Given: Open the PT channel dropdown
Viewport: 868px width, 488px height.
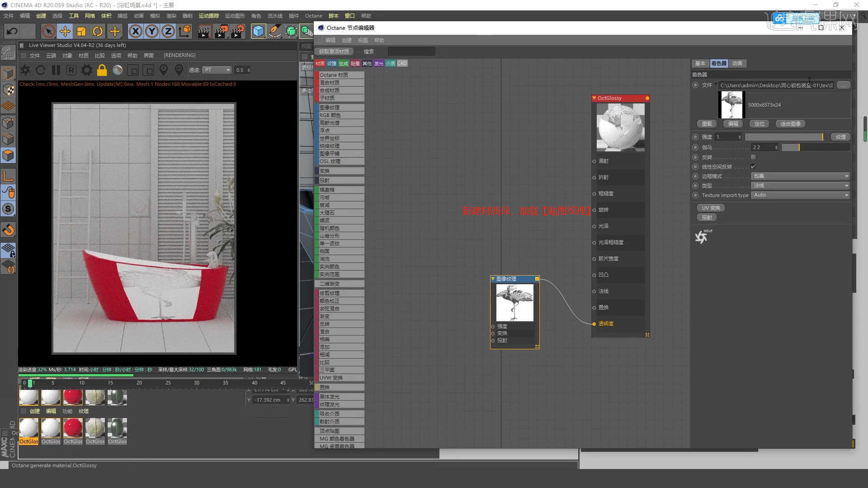Looking at the screenshot, I should coord(217,70).
